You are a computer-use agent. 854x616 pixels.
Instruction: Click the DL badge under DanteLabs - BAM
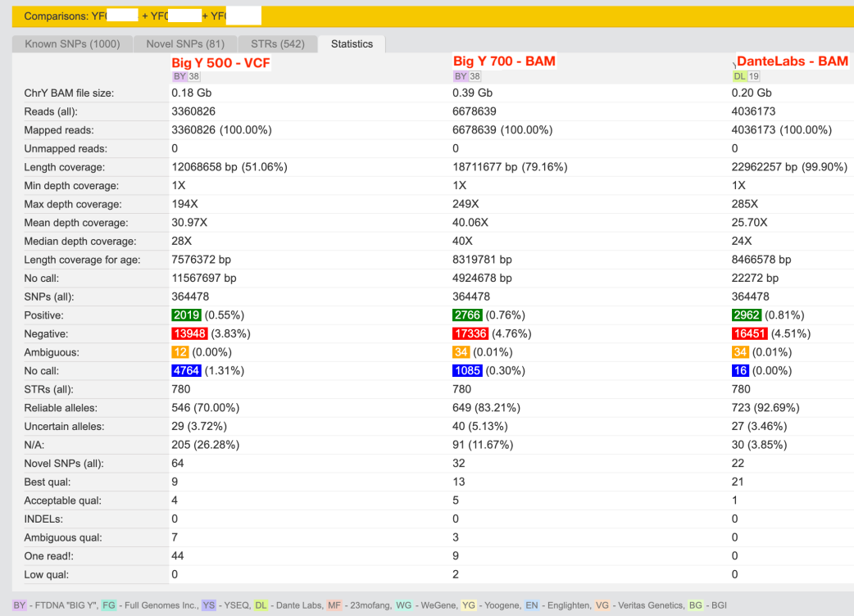point(740,76)
